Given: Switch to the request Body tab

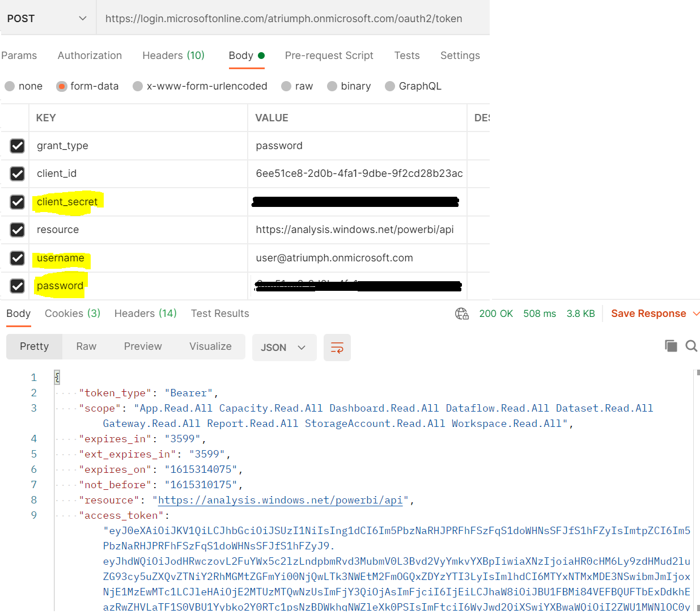Looking at the screenshot, I should coord(247,56).
